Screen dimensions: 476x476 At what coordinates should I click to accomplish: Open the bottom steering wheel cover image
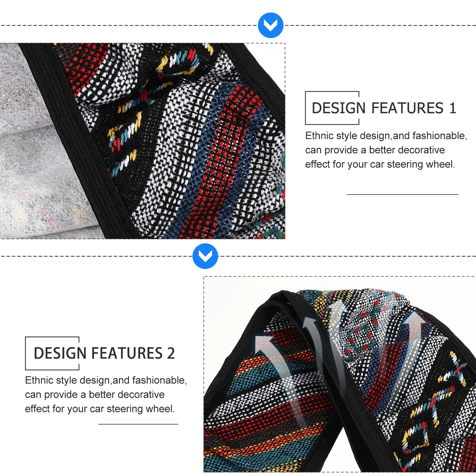(340, 374)
